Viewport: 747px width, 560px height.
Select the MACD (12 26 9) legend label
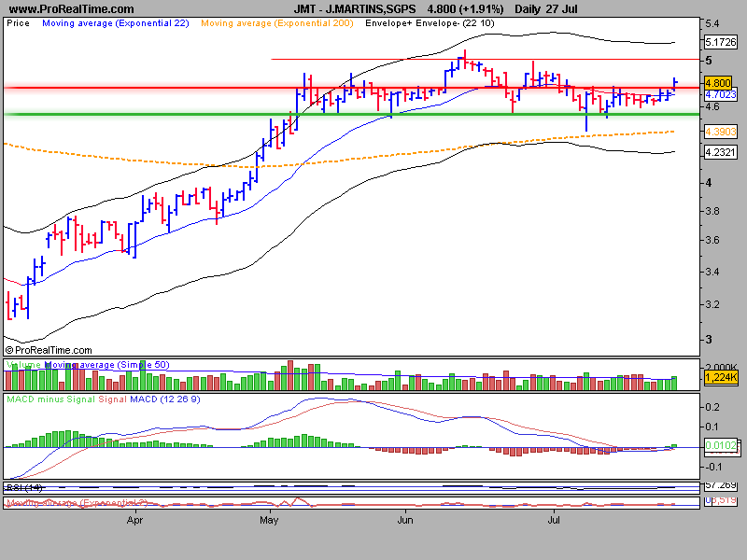[x=165, y=399]
